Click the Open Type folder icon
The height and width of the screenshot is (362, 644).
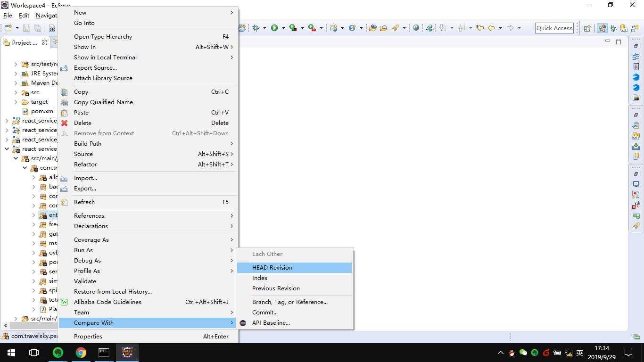click(x=373, y=28)
